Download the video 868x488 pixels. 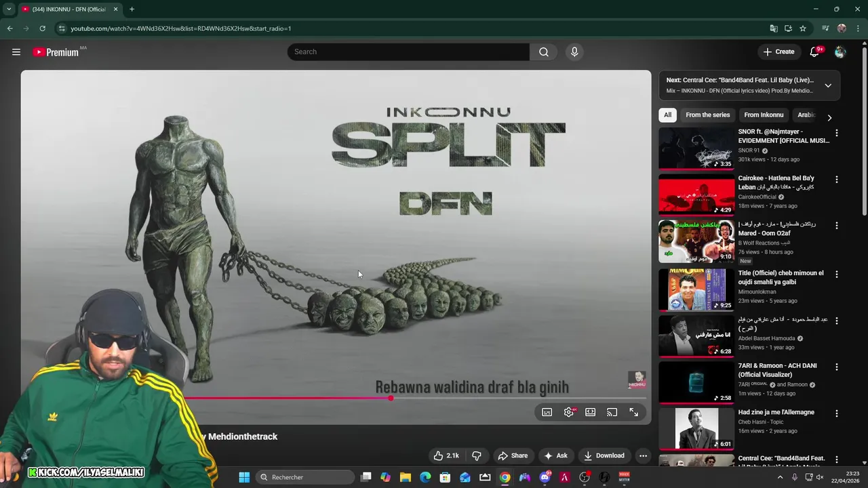(x=604, y=455)
